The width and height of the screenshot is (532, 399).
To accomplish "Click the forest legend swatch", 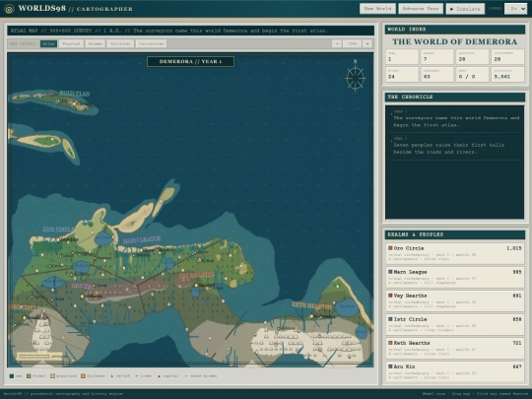I will tap(29, 376).
